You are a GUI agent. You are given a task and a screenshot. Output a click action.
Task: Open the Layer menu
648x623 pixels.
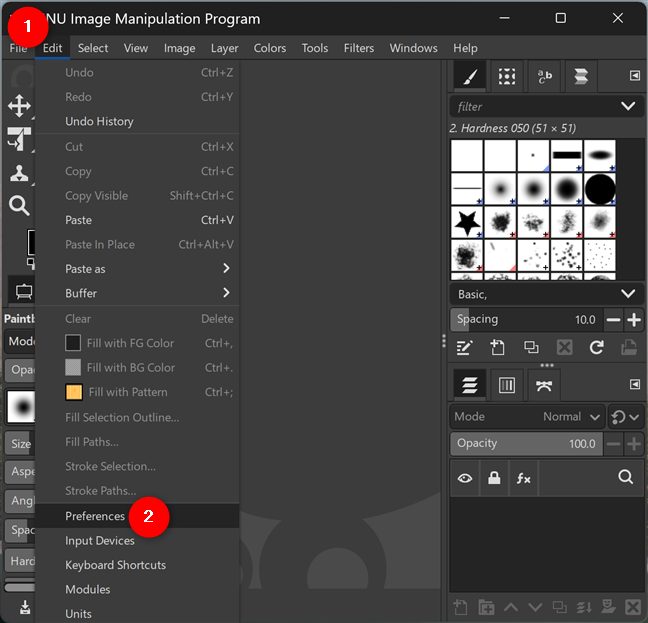[224, 48]
